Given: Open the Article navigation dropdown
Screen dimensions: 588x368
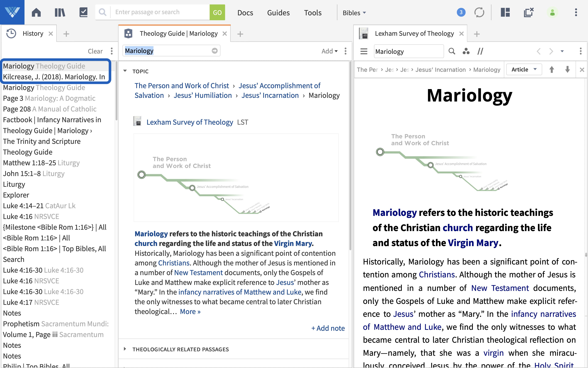Looking at the screenshot, I should point(524,70).
